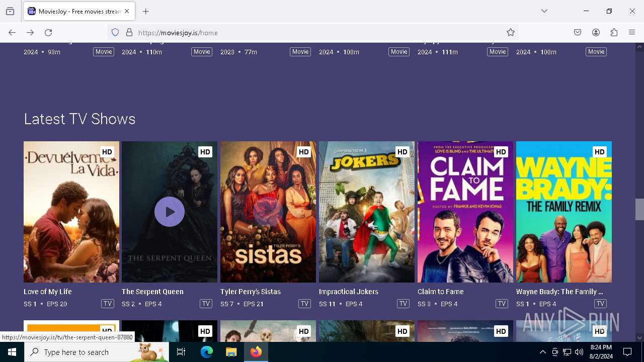644x362 pixels.
Task: Open Love of My Life poster
Action: click(x=71, y=212)
